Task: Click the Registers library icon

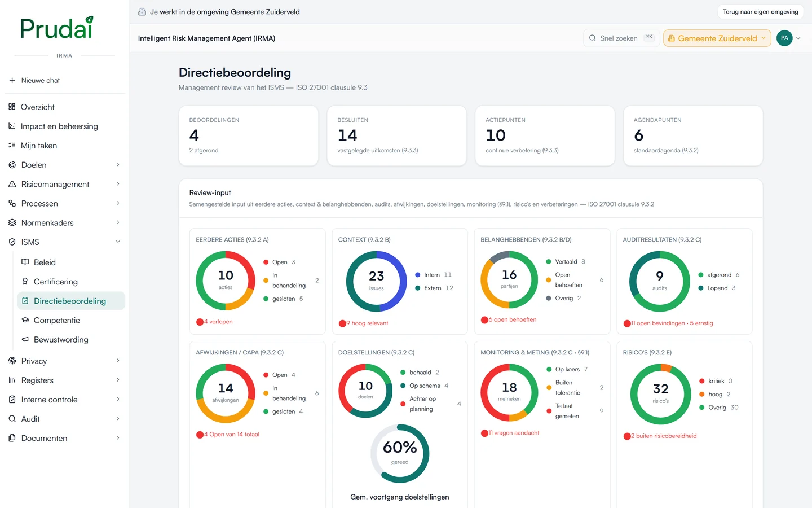Action: click(x=12, y=380)
